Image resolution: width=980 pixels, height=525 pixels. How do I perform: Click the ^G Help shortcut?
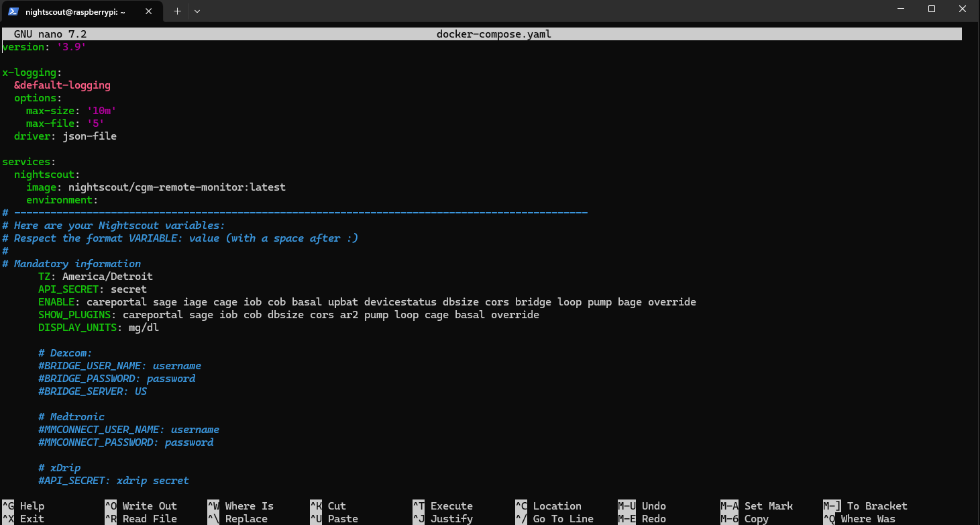pyautogui.click(x=23, y=506)
